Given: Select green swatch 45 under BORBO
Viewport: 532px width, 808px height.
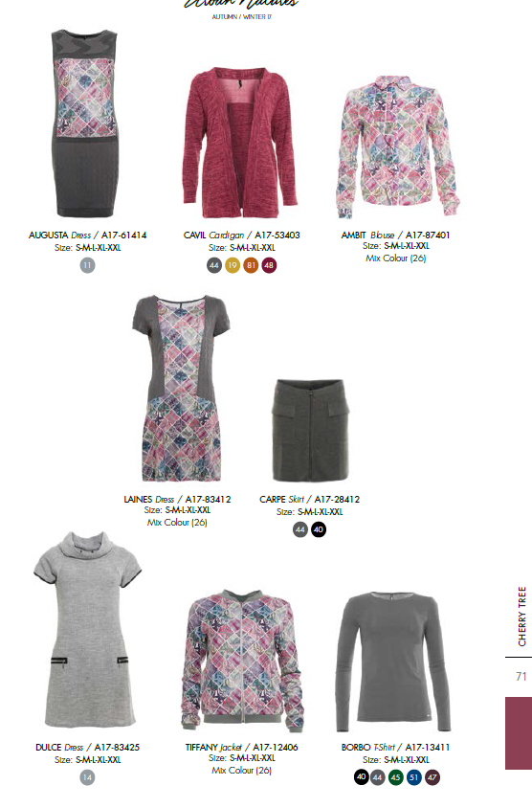Looking at the screenshot, I should pos(395,777).
